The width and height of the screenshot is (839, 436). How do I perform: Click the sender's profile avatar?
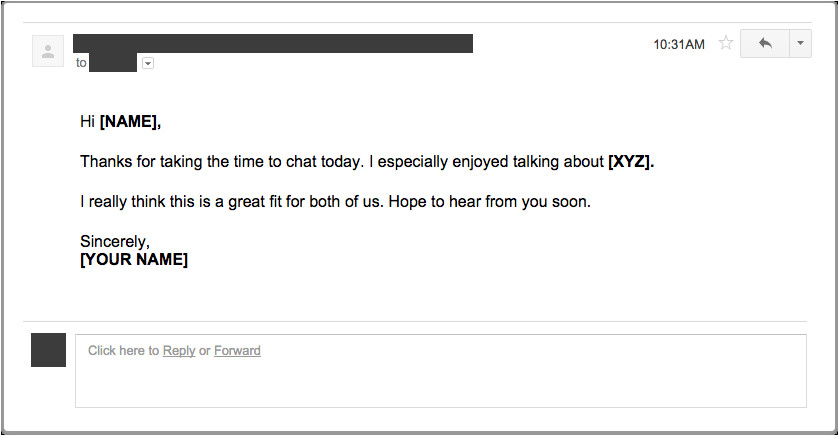(48, 51)
